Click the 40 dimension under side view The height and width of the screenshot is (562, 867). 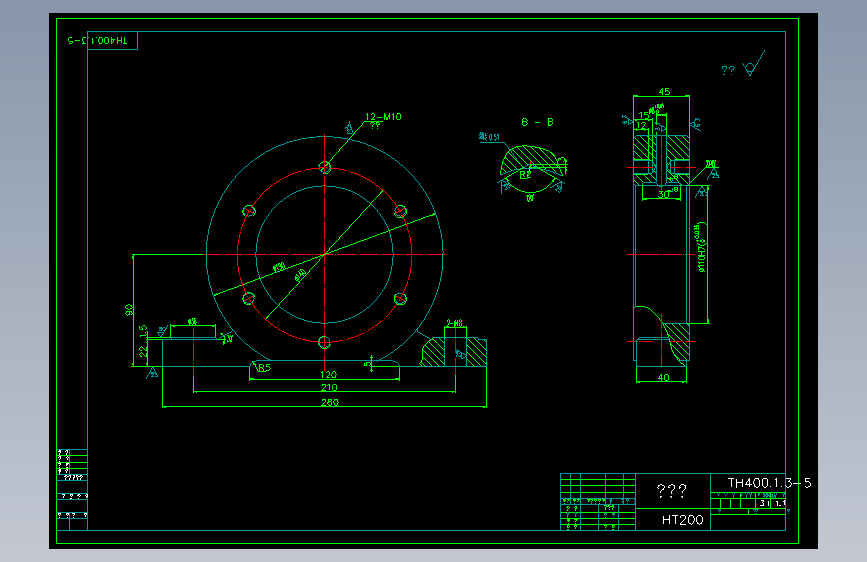click(x=664, y=377)
